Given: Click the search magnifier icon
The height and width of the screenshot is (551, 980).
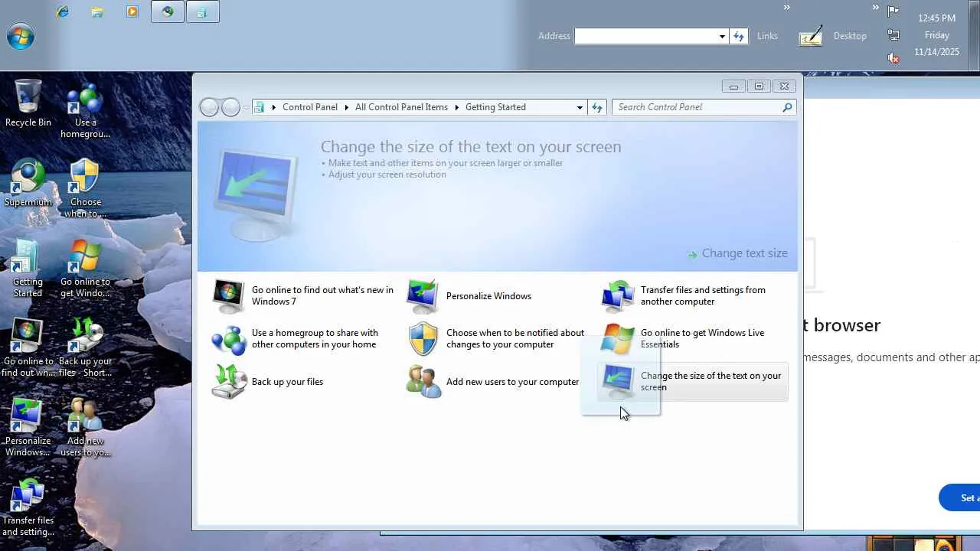Looking at the screenshot, I should click(787, 107).
